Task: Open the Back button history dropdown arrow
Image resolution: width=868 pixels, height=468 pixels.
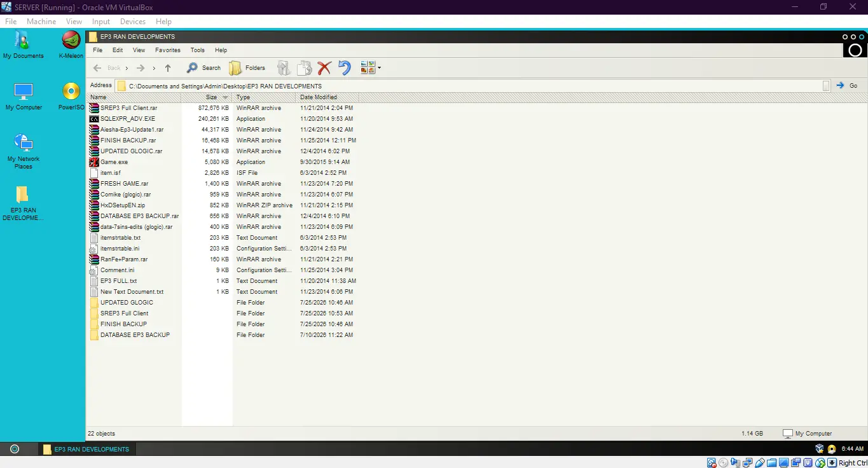Action: tap(127, 68)
